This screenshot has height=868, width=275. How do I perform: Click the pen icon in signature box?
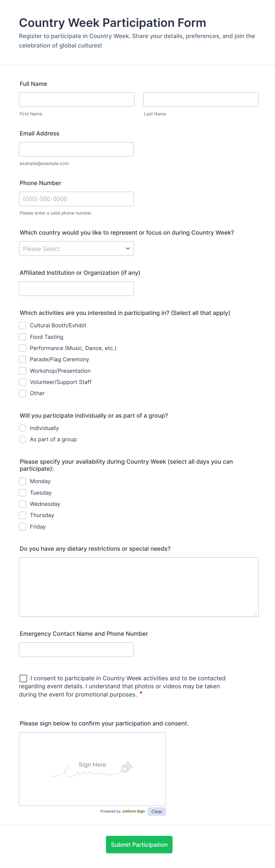pyautogui.click(x=127, y=767)
